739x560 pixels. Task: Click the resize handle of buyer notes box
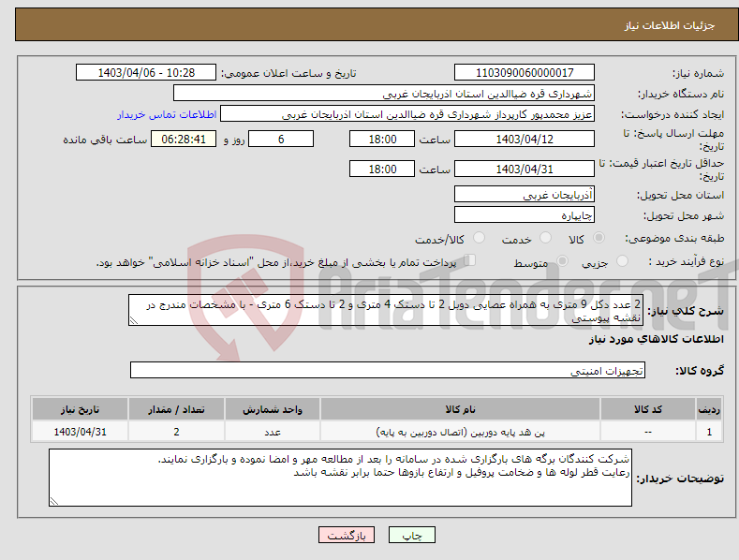point(54,501)
